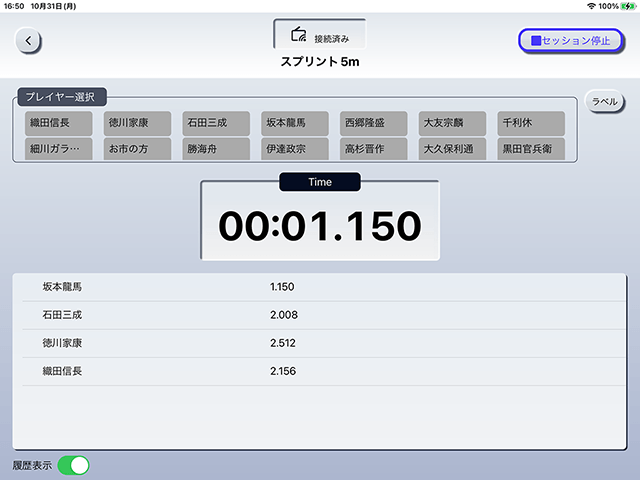Screen dimensions: 640x480
Task: Select player お市の方
Action: point(137,149)
